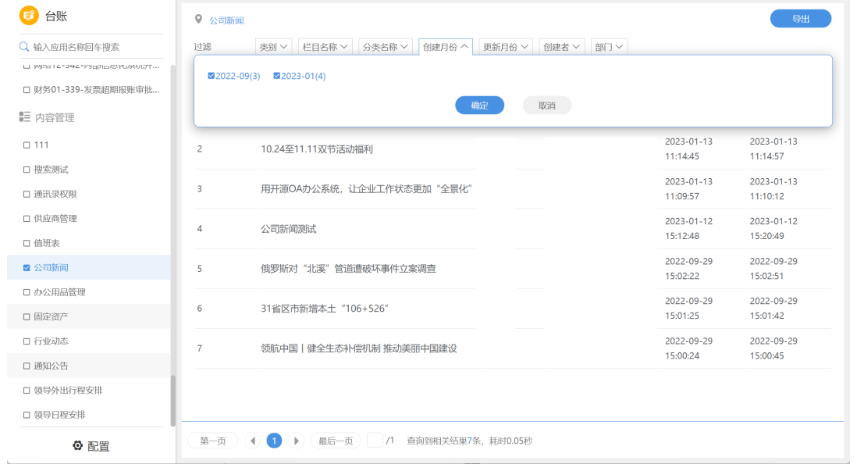Click the sidebar vertical scrollbar
The height and width of the screenshot is (468, 856).
(173, 401)
